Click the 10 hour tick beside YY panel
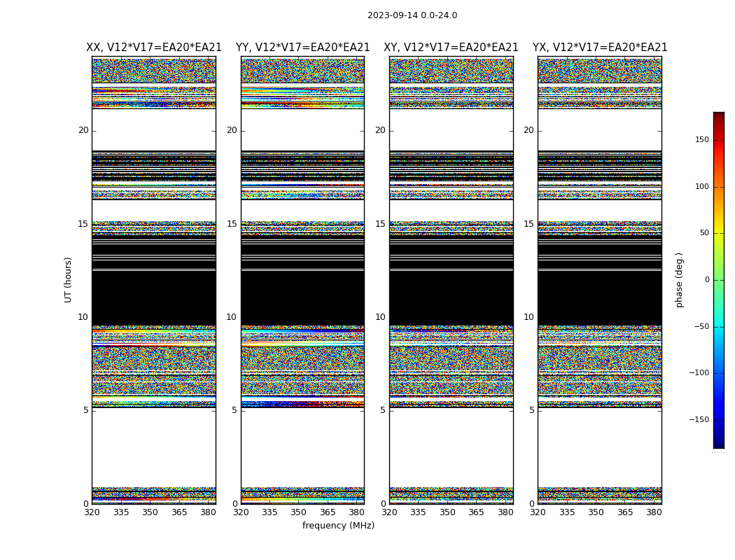Screen dimensions: 735x560 click(232, 317)
